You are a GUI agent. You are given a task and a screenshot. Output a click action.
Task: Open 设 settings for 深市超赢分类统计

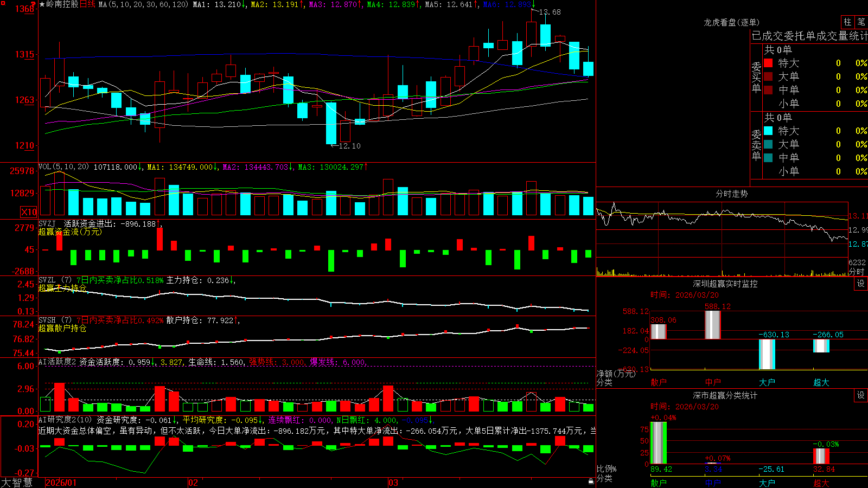(861, 395)
